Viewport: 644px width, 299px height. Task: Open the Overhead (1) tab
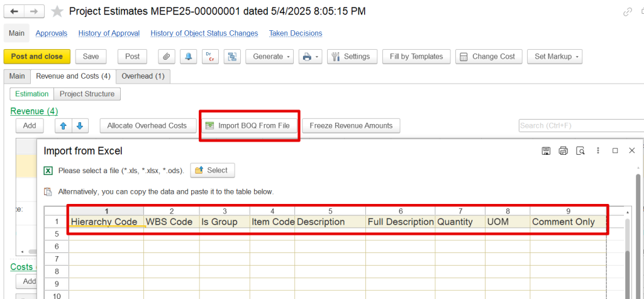point(143,76)
